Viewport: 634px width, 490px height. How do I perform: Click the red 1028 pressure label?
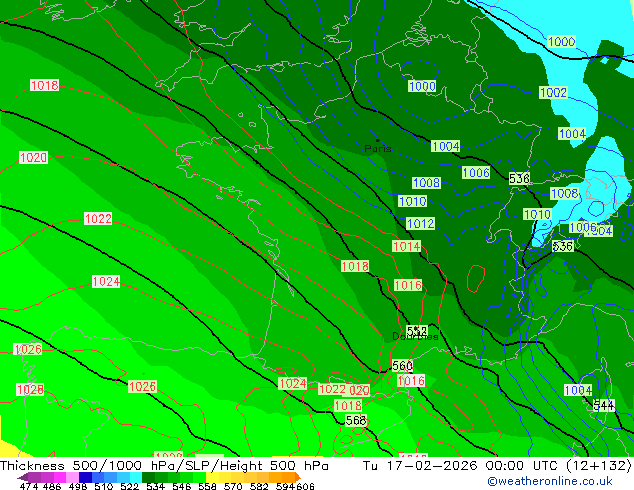click(30, 389)
